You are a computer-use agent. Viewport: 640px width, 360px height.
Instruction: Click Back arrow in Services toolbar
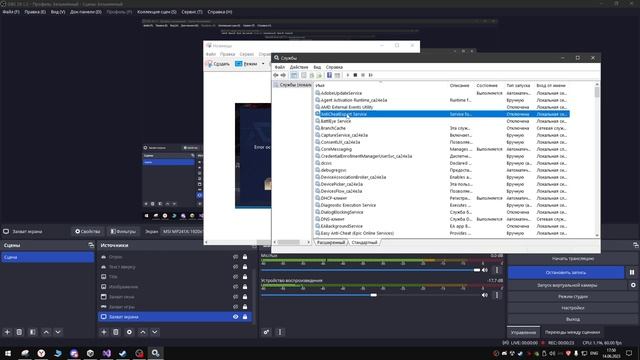276,75
